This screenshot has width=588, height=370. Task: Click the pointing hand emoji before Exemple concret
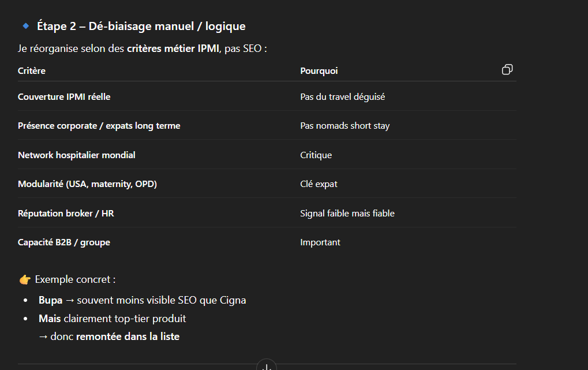[x=25, y=280]
